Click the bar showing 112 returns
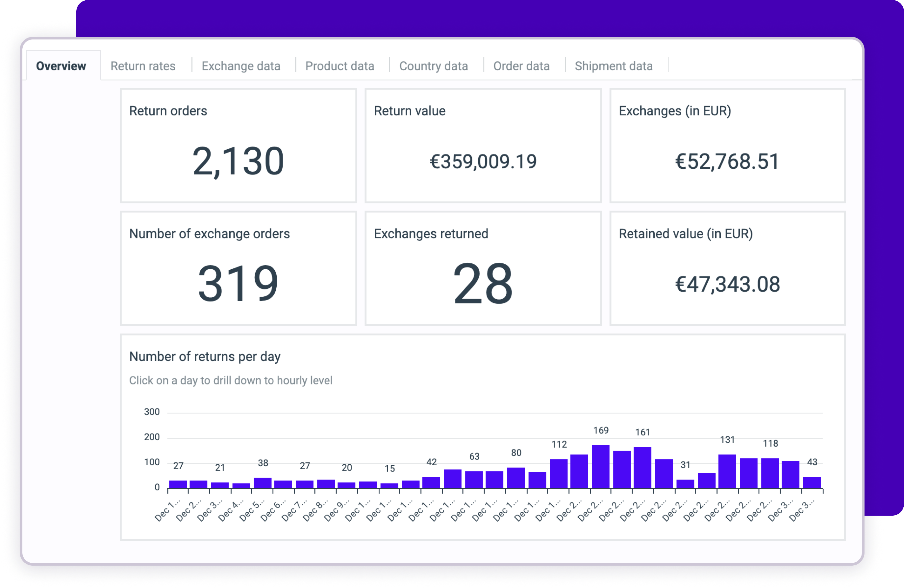 (558, 474)
